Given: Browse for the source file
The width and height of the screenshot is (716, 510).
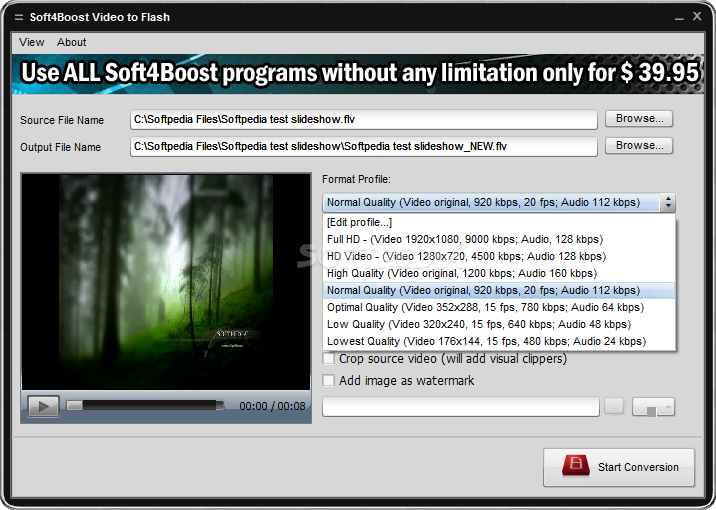Looking at the screenshot, I should coord(639,119).
